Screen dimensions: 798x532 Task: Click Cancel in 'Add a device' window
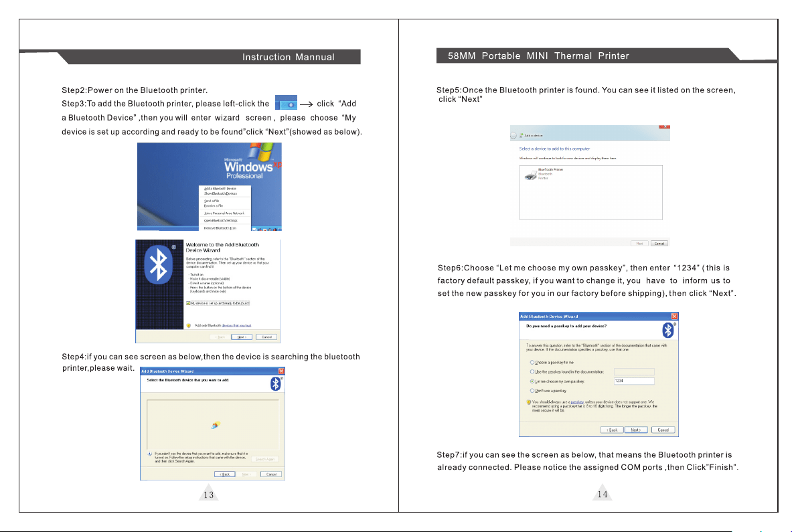coord(659,244)
